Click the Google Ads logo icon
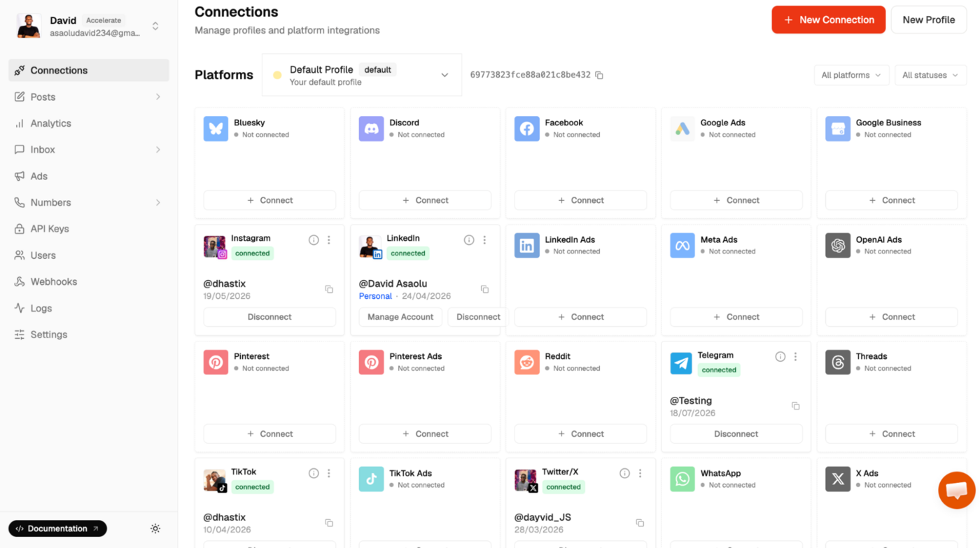The width and height of the screenshot is (980, 548). (682, 129)
